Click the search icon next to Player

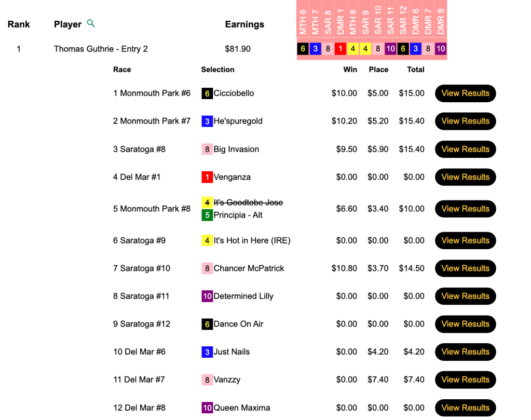[x=91, y=23]
